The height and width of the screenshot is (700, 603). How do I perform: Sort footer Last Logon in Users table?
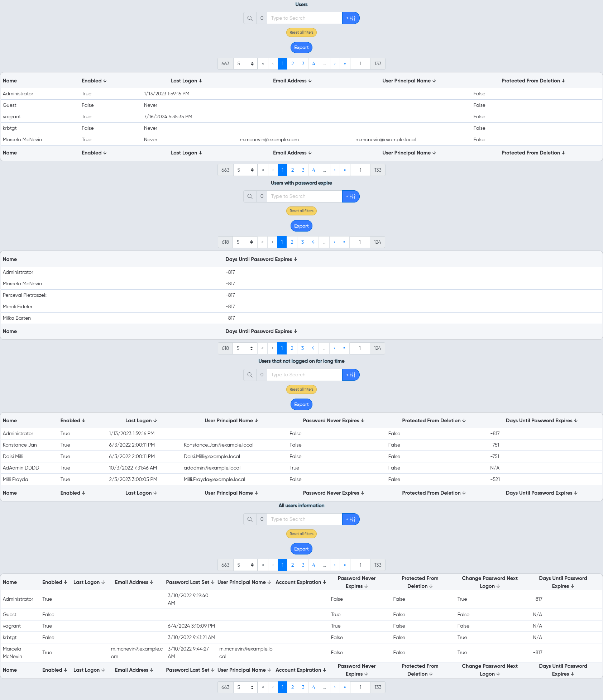pyautogui.click(x=186, y=153)
